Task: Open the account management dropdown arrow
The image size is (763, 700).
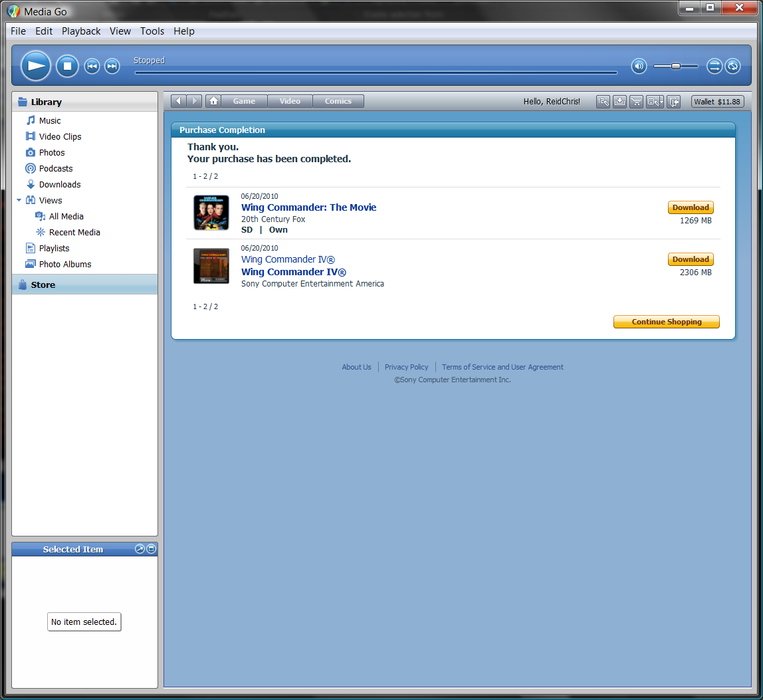Action: (x=660, y=102)
